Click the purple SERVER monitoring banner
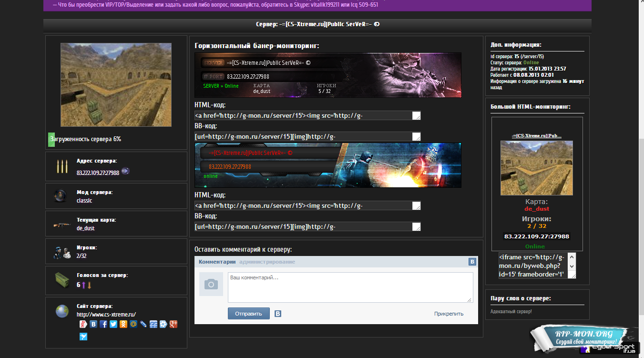Image resolution: width=644 pixels, height=358 pixels. [x=328, y=75]
